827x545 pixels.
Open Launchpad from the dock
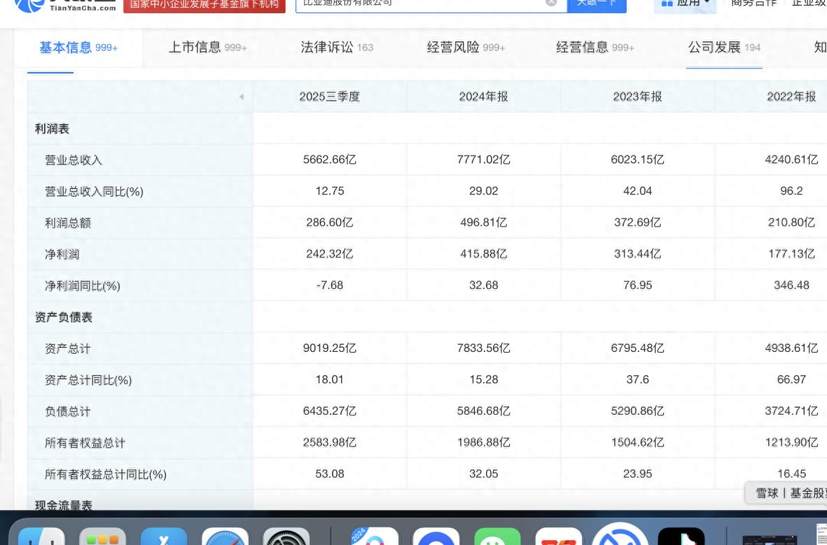pyautogui.click(x=103, y=537)
